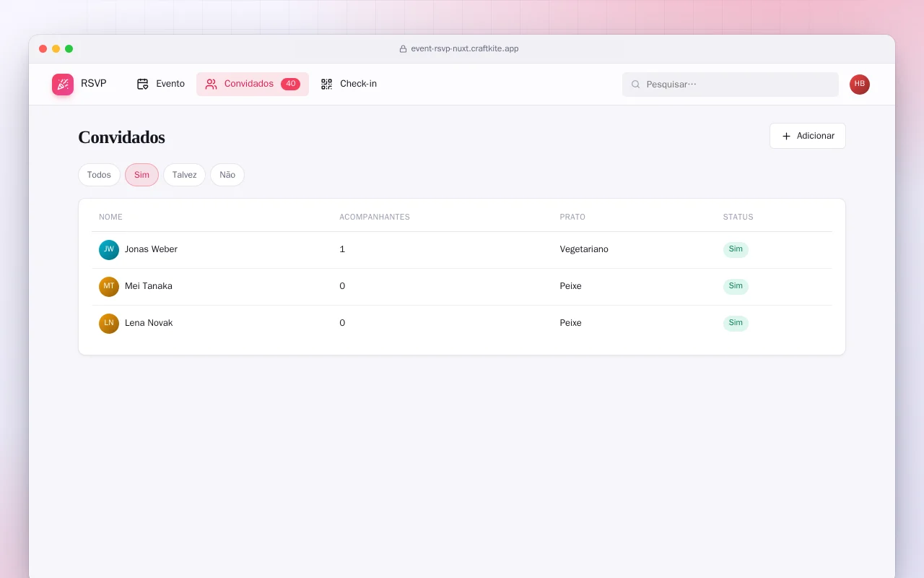This screenshot has width=924, height=578.
Task: Click the plus icon on Adicionar
Action: (787, 136)
